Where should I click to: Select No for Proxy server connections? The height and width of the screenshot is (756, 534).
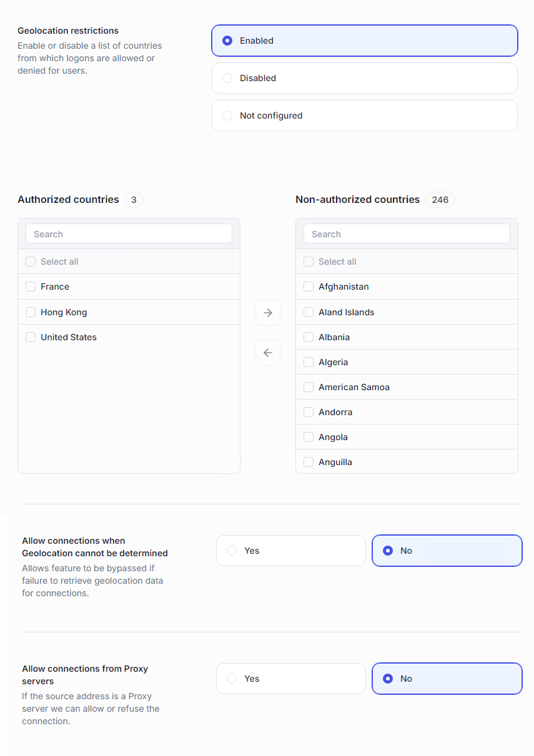click(x=388, y=679)
